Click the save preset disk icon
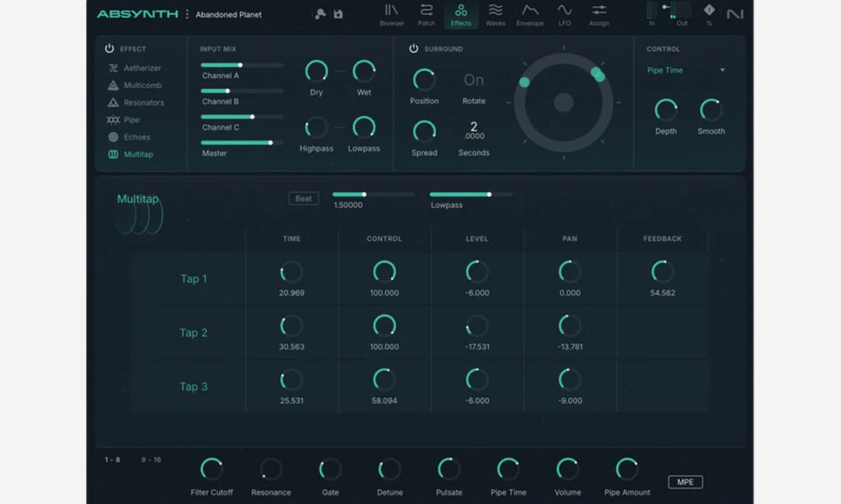 pyautogui.click(x=338, y=14)
